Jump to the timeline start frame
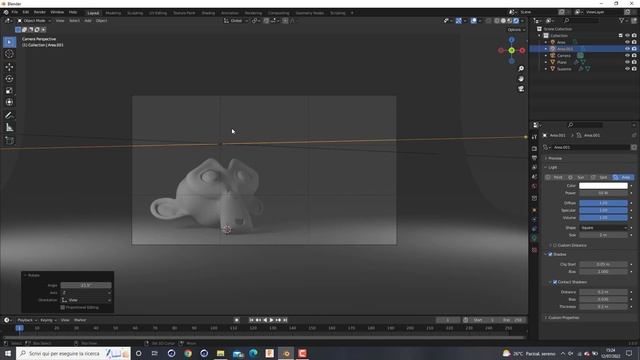640x360 pixels. (x=252, y=320)
